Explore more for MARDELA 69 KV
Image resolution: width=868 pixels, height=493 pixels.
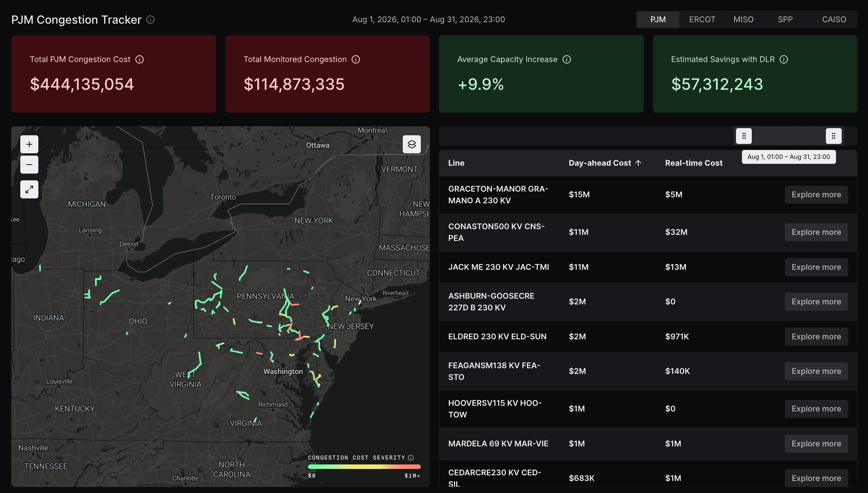(x=816, y=444)
